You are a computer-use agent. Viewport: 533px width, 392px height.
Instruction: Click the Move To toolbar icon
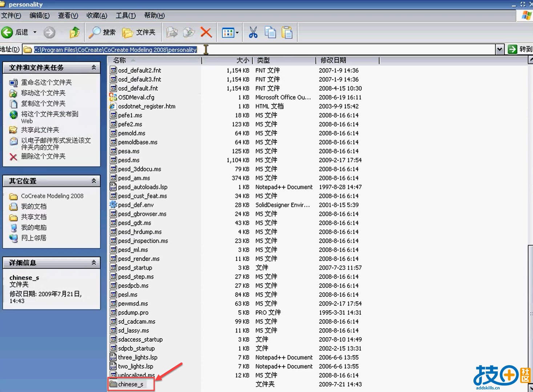point(172,32)
